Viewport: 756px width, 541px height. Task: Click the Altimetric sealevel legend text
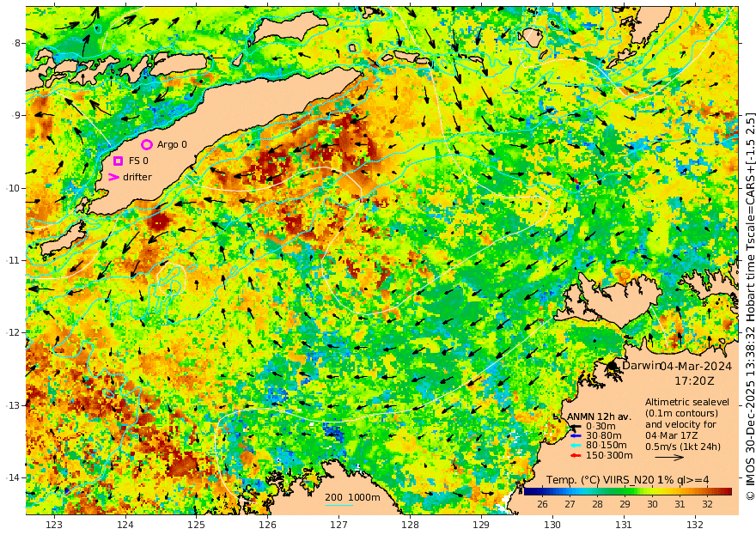(687, 402)
